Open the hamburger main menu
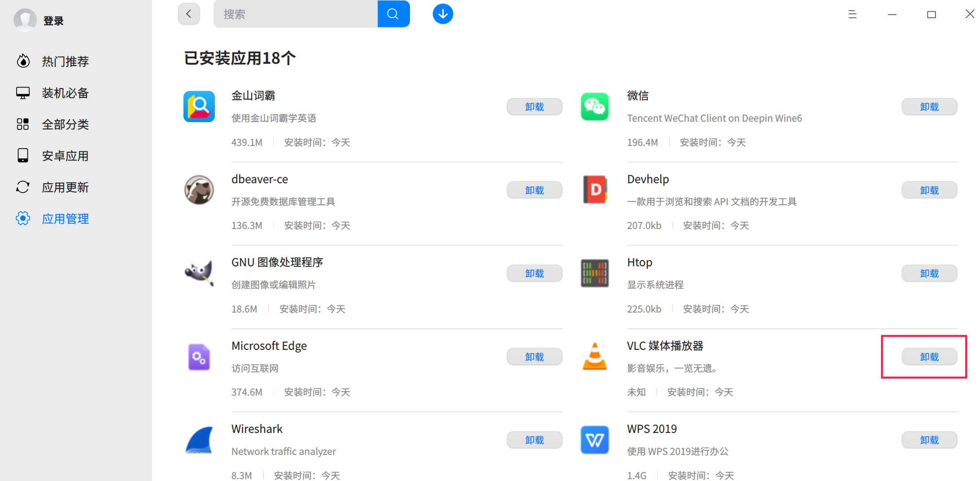980x481 pixels. point(852,14)
